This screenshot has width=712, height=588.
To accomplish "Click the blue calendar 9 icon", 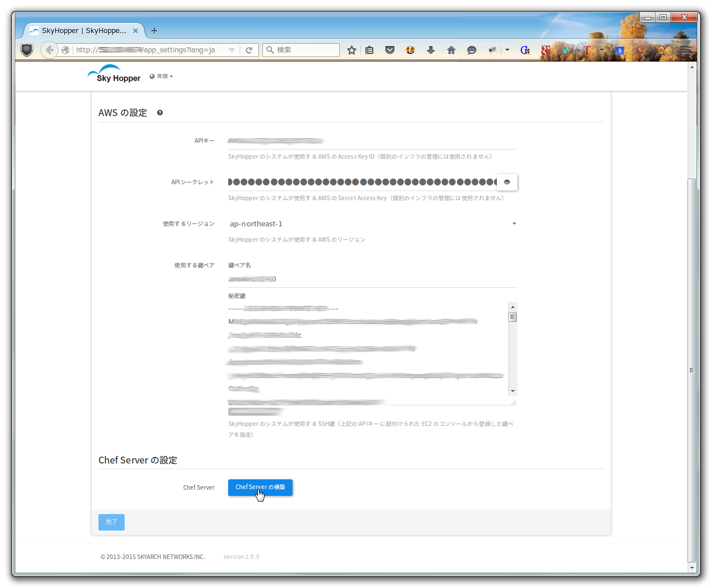I will pos(620,50).
